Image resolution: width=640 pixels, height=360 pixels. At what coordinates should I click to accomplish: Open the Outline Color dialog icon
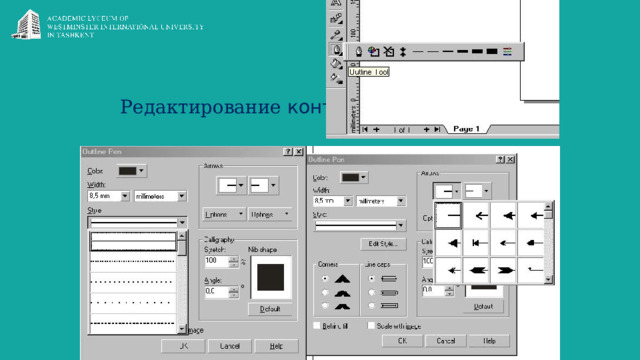click(x=373, y=51)
